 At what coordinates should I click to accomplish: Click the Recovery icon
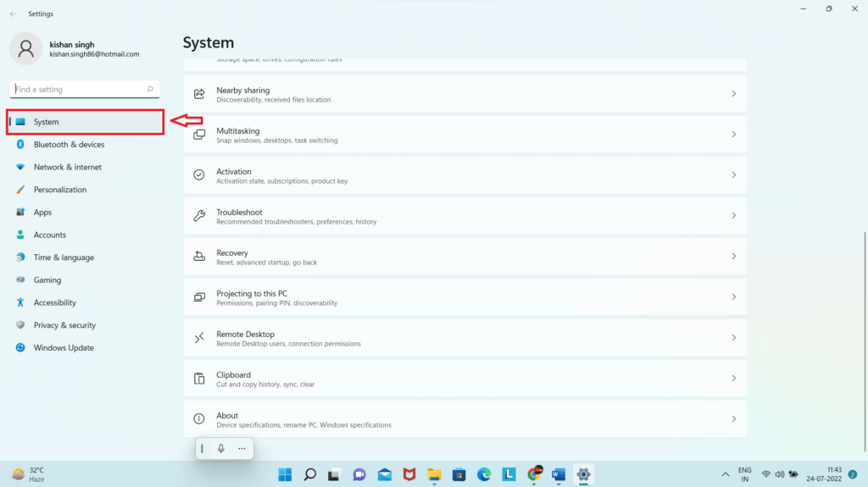point(199,257)
